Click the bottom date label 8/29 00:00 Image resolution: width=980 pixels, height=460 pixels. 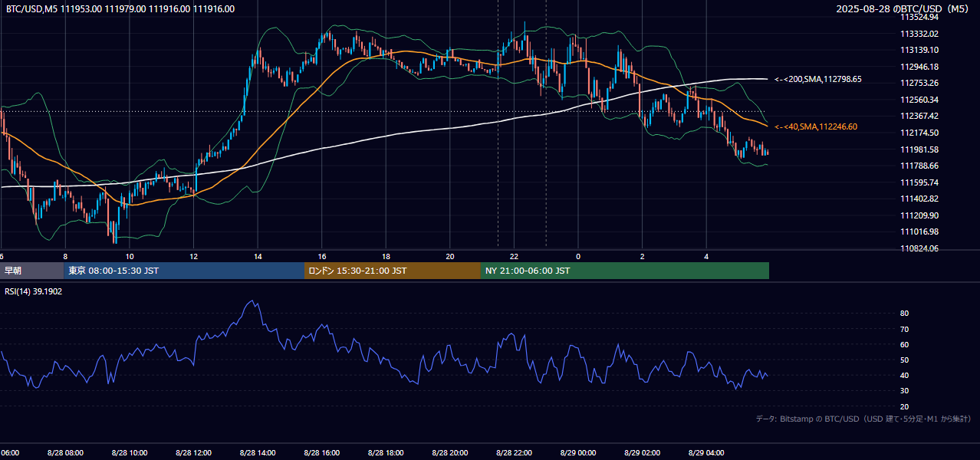pyautogui.click(x=578, y=452)
